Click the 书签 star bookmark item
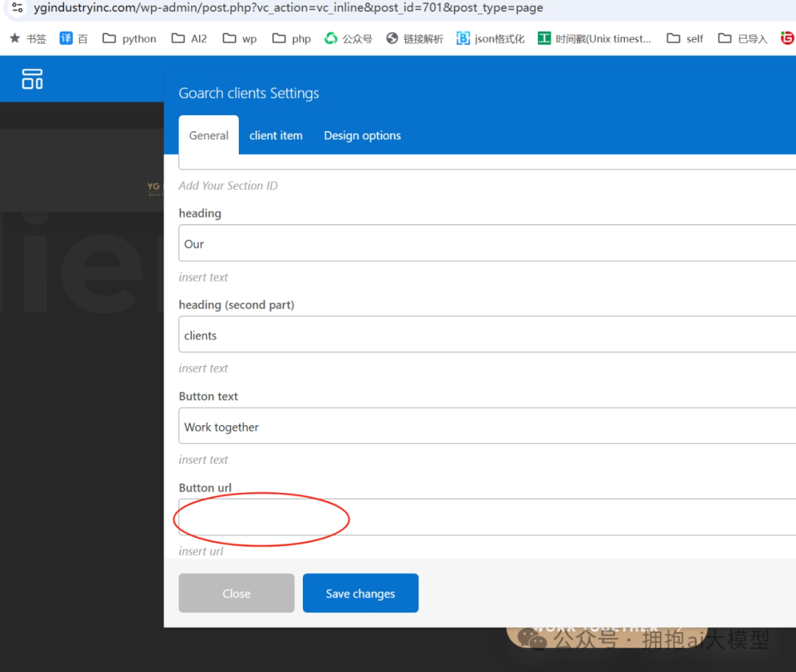796x672 pixels. 27,38
